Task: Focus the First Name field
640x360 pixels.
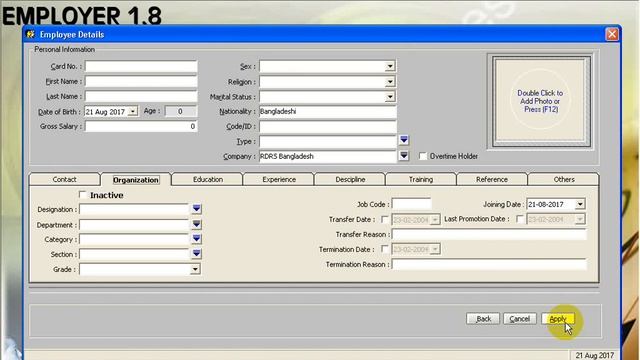Action: pyautogui.click(x=141, y=81)
